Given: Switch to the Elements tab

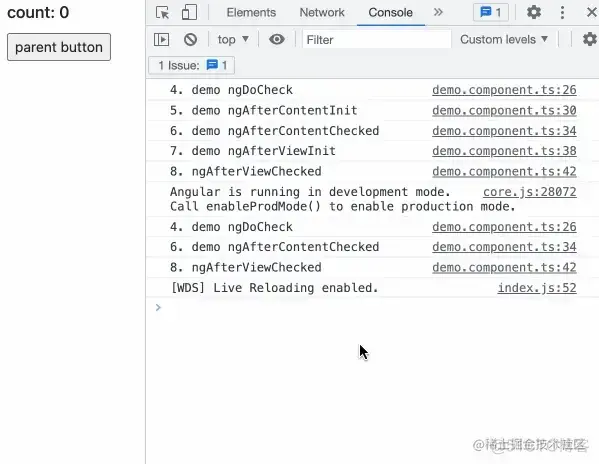Looking at the screenshot, I should [x=251, y=13].
